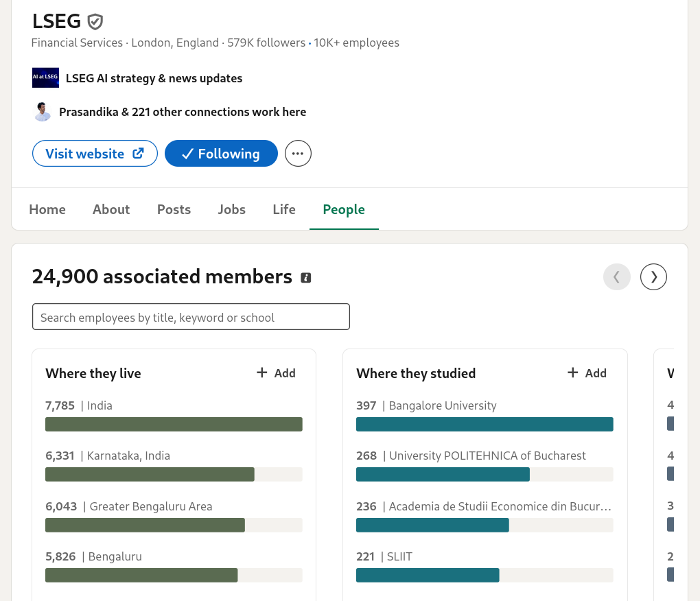700x601 pixels.
Task: Click the plus Add in Where they studied
Action: pos(587,373)
